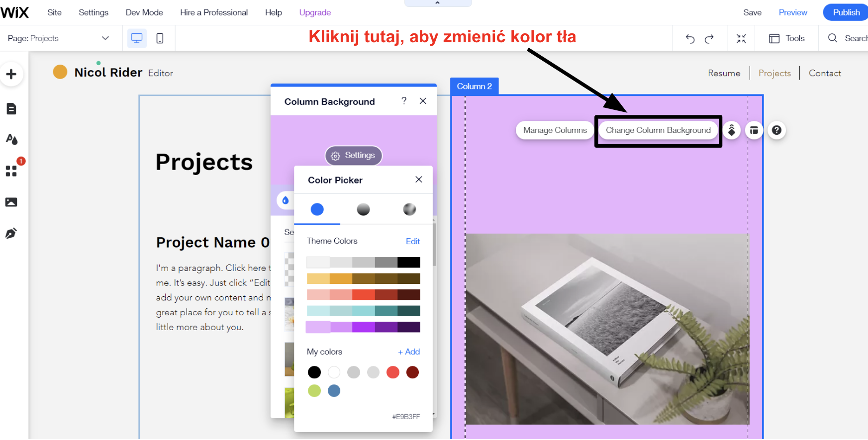
Task: Open the Settings menu in top bar
Action: point(94,12)
